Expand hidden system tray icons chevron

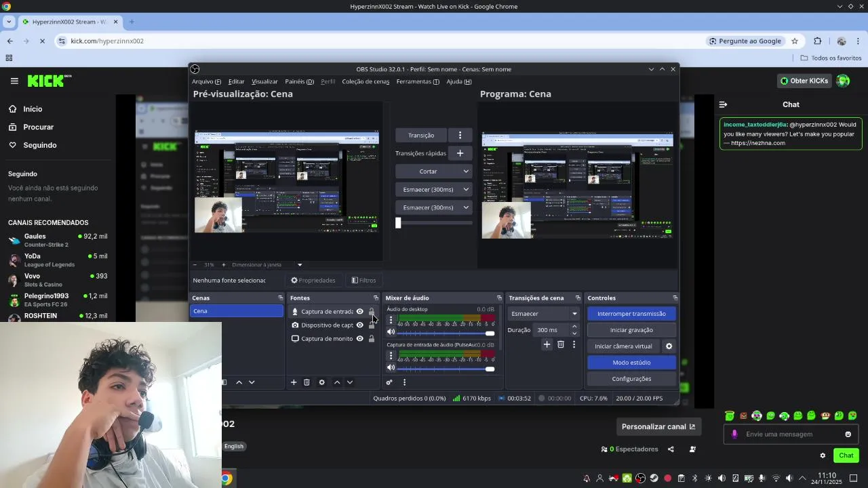802,479
